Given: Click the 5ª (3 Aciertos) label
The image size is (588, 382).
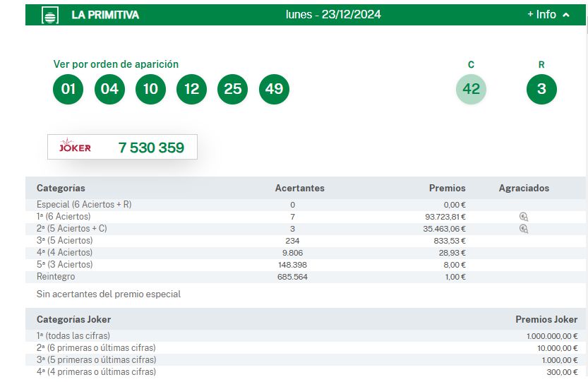Looking at the screenshot, I should (64, 265).
